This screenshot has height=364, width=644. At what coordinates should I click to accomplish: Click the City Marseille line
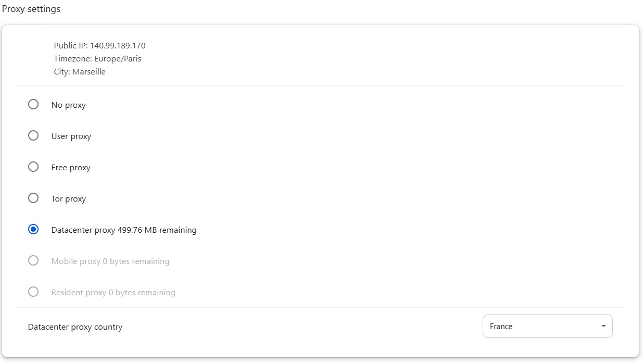click(80, 72)
